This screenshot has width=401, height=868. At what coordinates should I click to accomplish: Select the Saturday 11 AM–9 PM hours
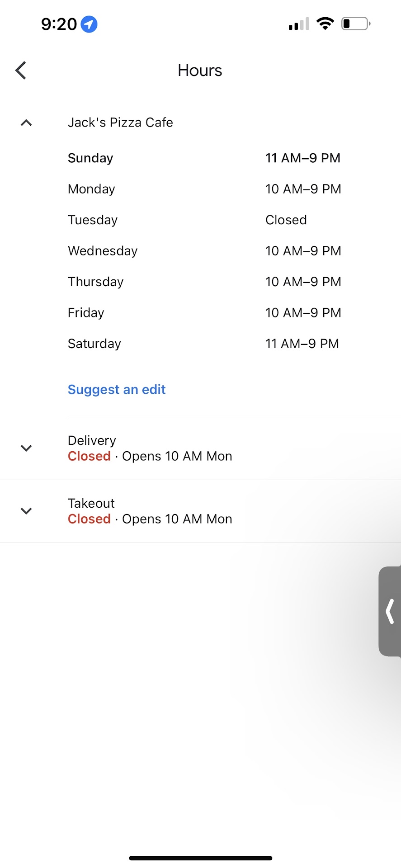(302, 344)
